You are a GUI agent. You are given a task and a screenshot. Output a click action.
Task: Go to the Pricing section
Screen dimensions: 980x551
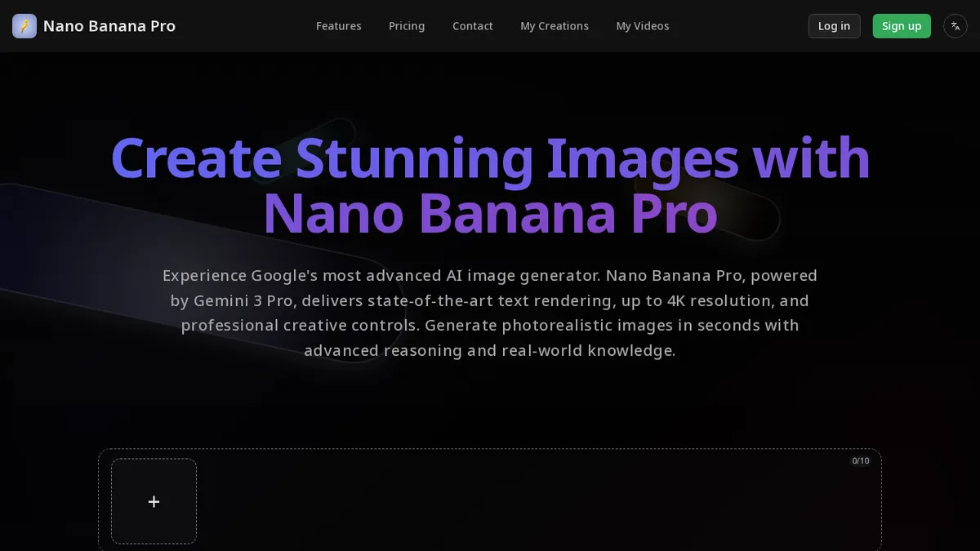(x=407, y=25)
